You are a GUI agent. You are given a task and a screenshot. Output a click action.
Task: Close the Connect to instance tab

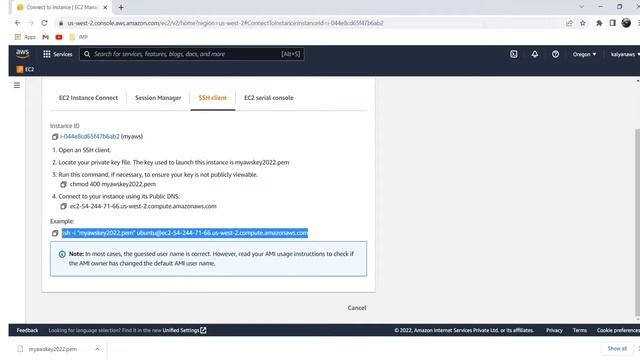coord(105,7)
